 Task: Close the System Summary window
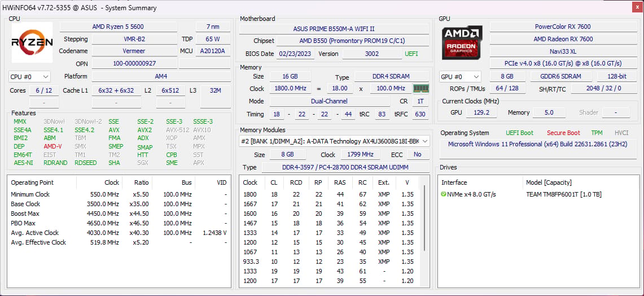637,7
